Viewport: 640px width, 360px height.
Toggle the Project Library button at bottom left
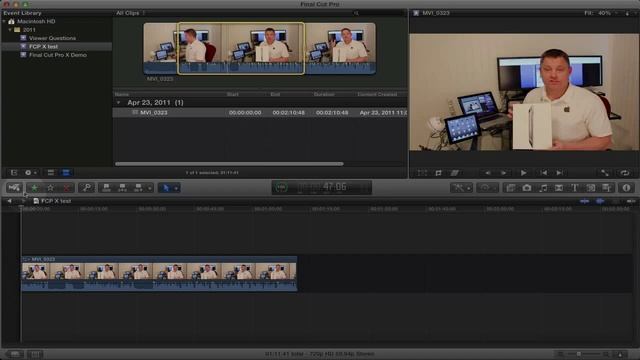coord(15,354)
